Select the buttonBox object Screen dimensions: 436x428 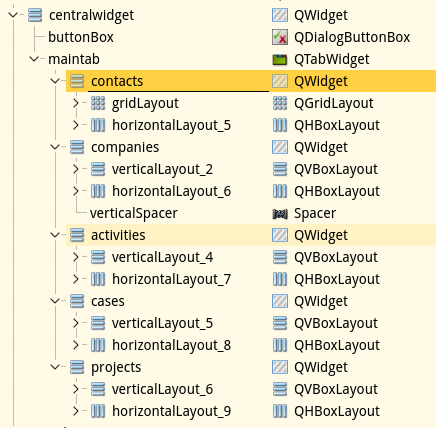click(81, 37)
